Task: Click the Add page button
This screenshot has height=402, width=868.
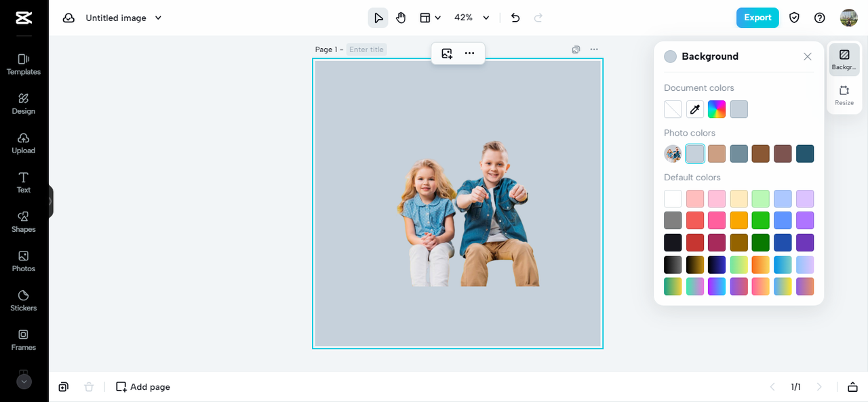Action: click(x=143, y=387)
